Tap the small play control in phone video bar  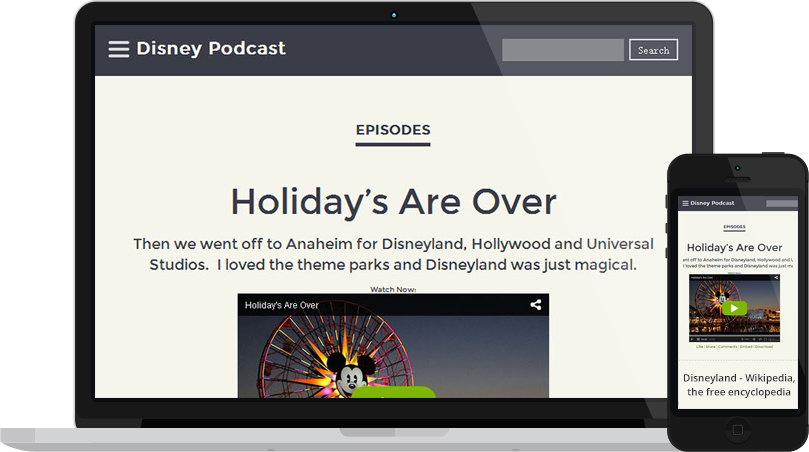click(x=692, y=339)
